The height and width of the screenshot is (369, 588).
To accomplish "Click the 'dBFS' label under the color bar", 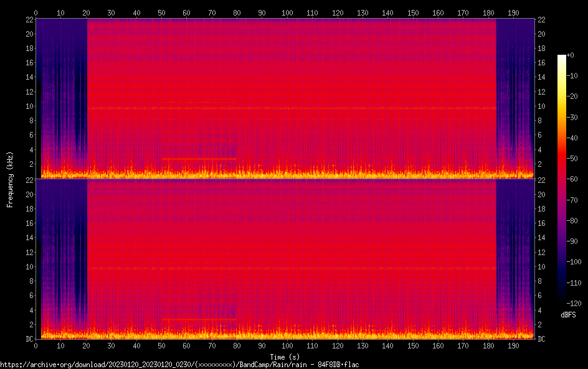I will tap(568, 315).
